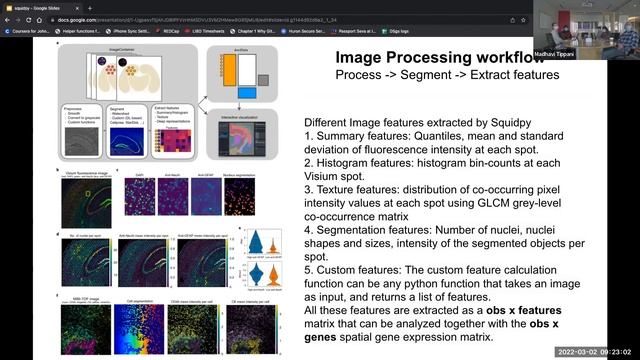Click the lock icon beside the URL
Image resolution: width=640 pixels, height=360 pixels.
click(x=53, y=20)
